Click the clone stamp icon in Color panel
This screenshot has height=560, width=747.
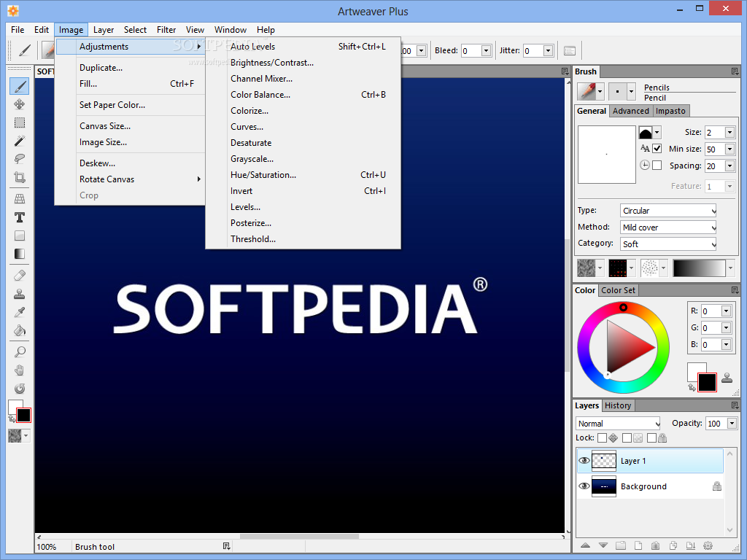(x=727, y=378)
